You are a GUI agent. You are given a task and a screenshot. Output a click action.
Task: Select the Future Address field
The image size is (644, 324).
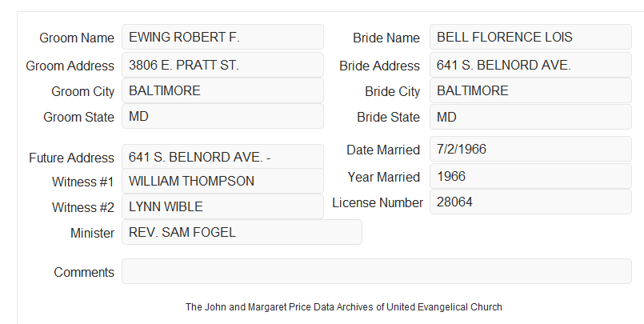click(x=222, y=157)
